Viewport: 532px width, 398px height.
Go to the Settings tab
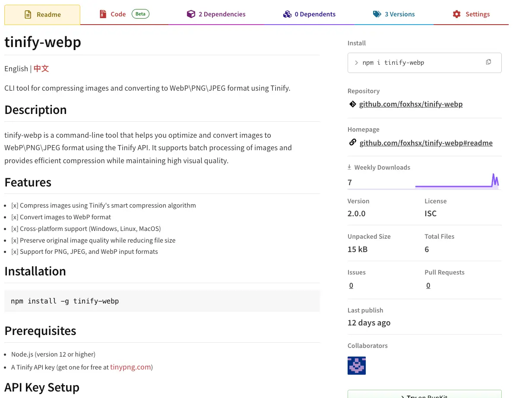tap(471, 14)
